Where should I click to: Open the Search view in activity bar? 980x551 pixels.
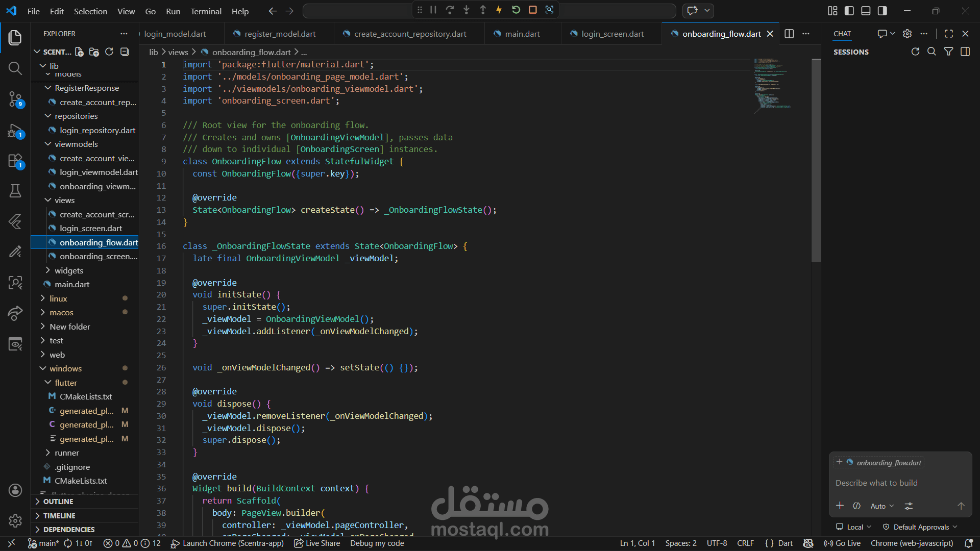15,68
